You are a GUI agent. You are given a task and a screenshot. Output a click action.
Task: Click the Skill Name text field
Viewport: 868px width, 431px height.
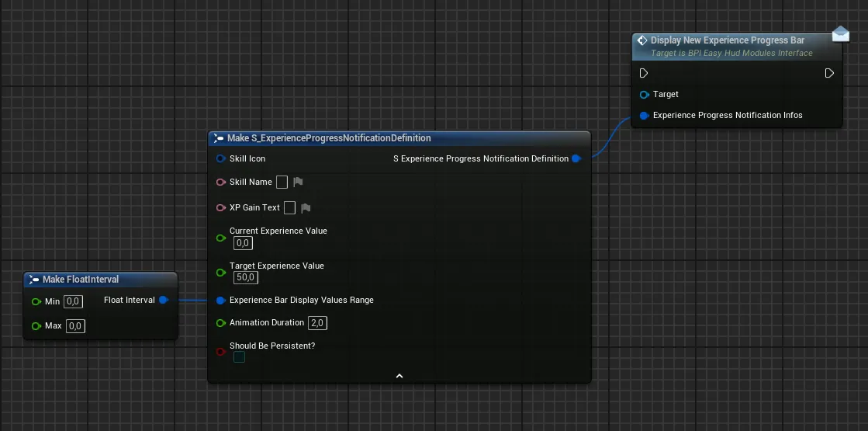tap(282, 182)
